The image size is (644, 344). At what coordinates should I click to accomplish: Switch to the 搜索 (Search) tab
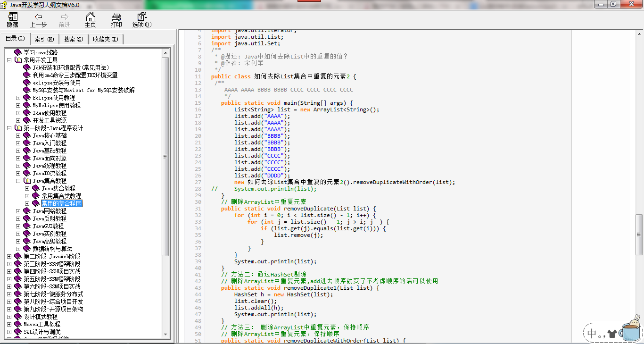tap(74, 39)
